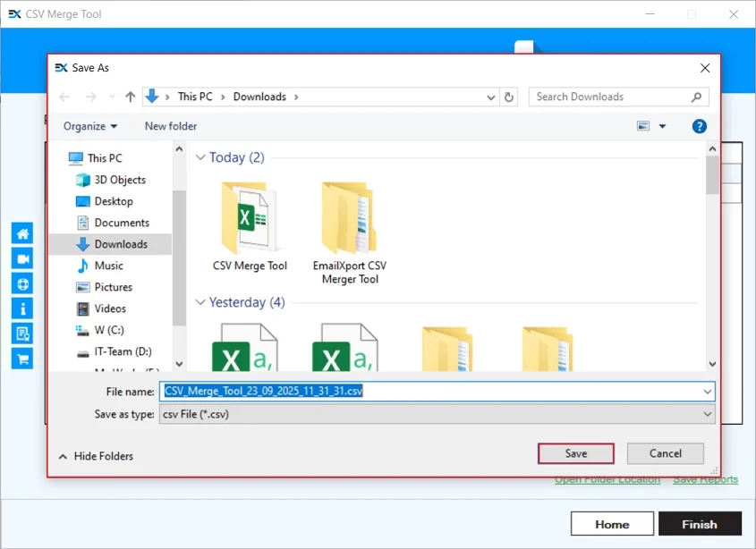This screenshot has height=549, width=756.
Task: Open the Help question mark in Save As
Action: pyautogui.click(x=699, y=126)
